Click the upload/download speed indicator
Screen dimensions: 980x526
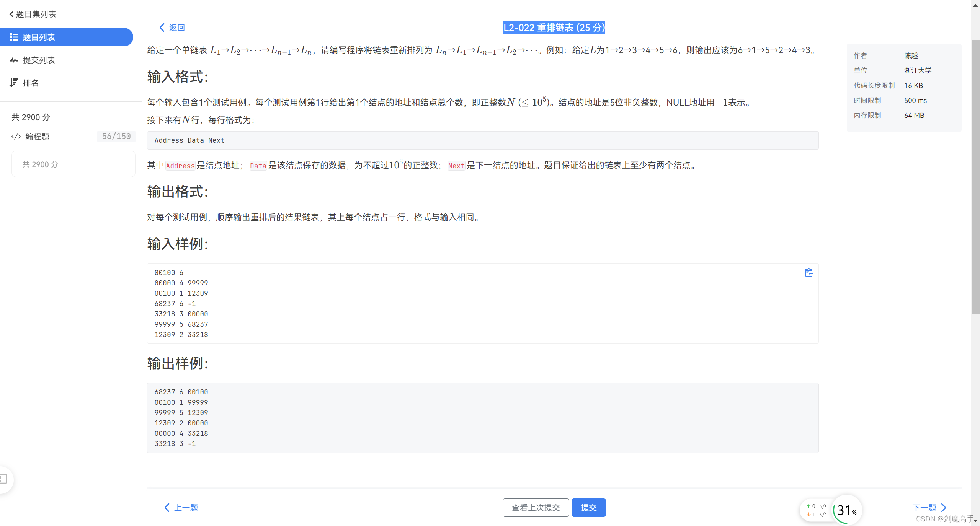[x=817, y=510]
